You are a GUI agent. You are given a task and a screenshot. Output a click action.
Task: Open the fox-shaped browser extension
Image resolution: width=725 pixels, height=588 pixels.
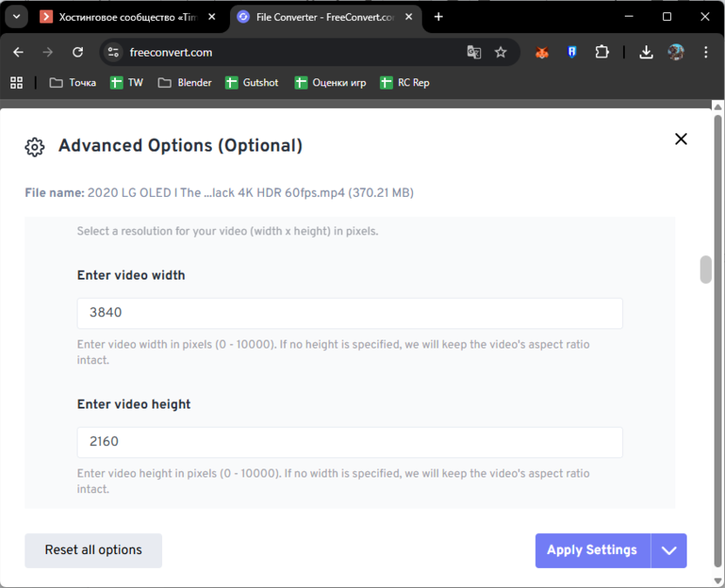click(541, 53)
